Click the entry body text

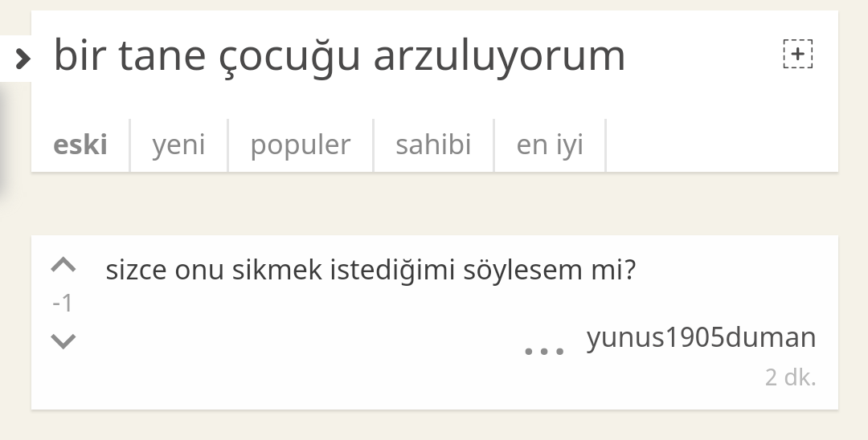click(x=371, y=271)
